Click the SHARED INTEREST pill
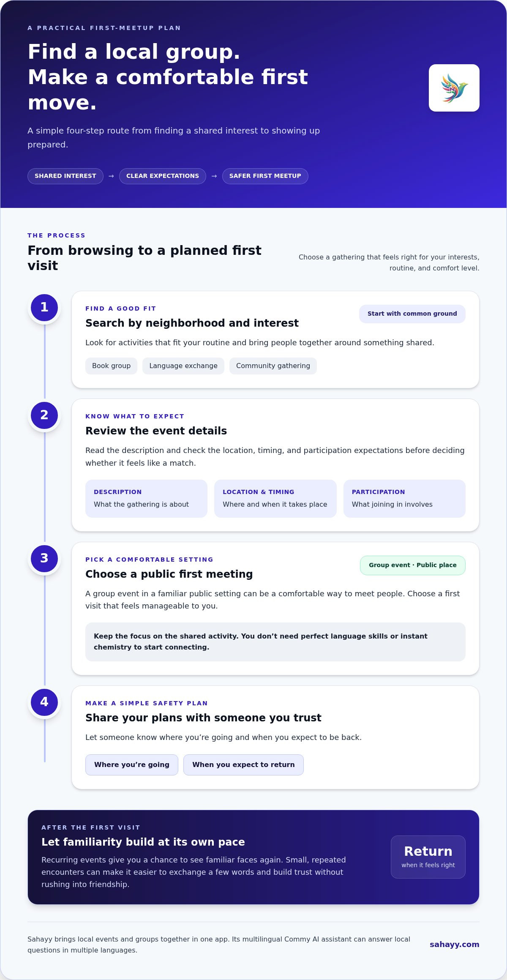The width and height of the screenshot is (507, 980). (x=65, y=176)
